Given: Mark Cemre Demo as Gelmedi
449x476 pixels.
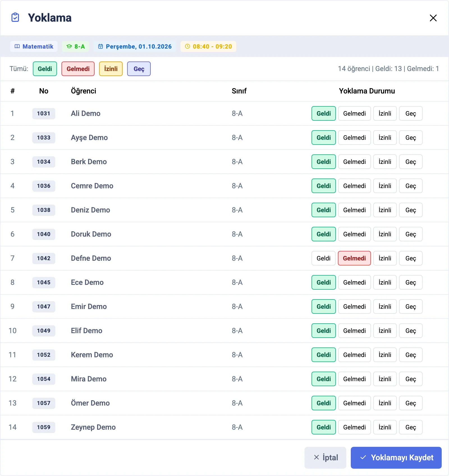Looking at the screenshot, I should (x=354, y=186).
